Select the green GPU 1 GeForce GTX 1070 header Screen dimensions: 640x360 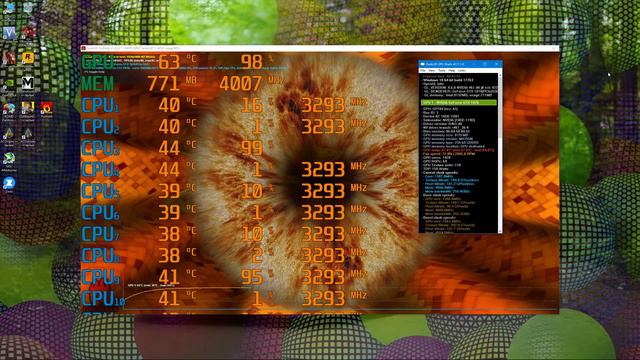pos(459,103)
